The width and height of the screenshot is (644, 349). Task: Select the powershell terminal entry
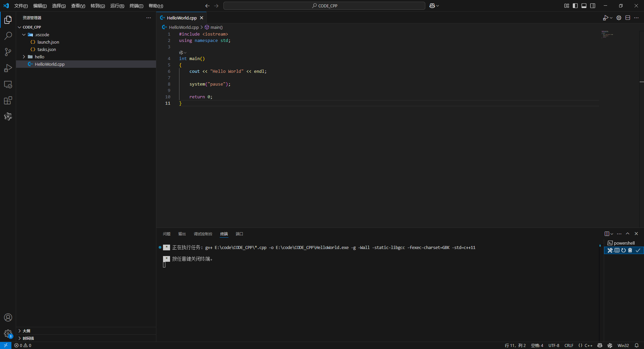pyautogui.click(x=624, y=243)
